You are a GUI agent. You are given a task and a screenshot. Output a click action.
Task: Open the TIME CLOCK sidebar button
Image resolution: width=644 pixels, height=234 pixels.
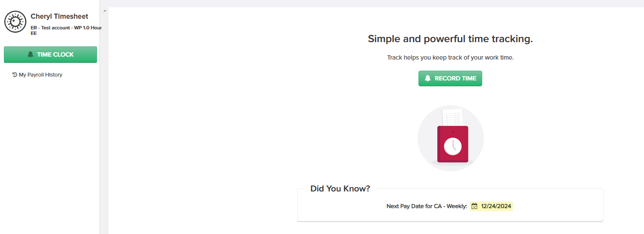point(50,54)
